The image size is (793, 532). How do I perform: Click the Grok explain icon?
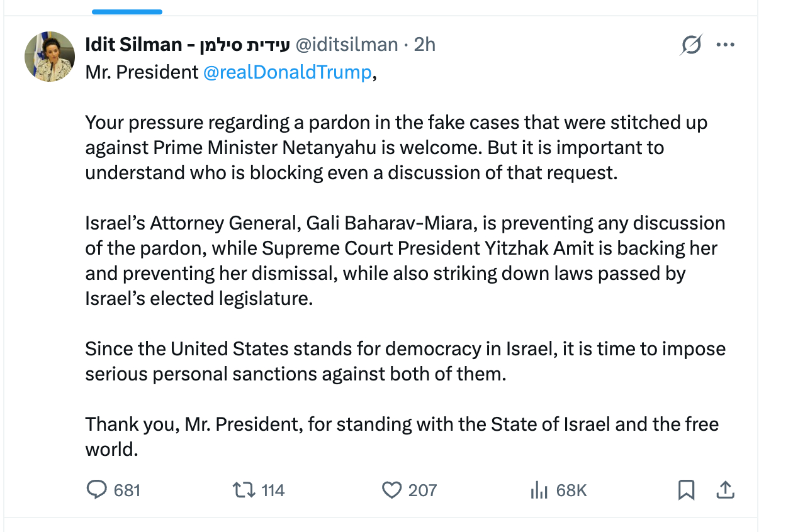point(691,45)
